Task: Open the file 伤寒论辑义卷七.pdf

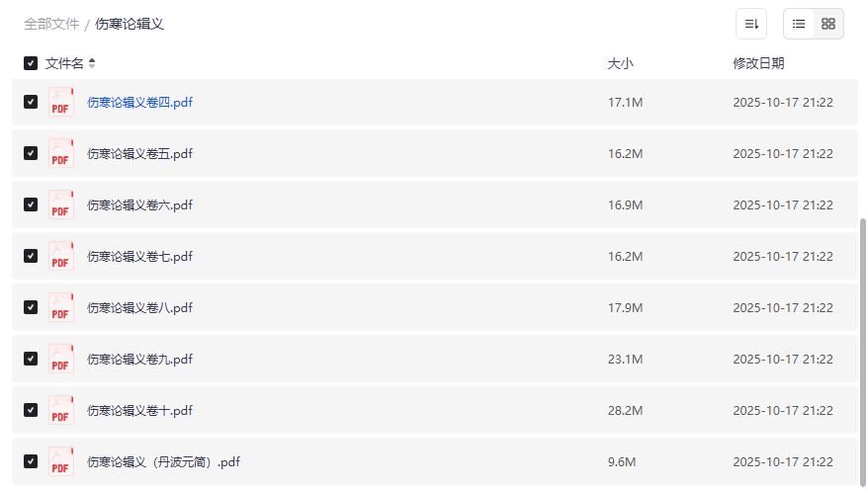Action: tap(139, 256)
